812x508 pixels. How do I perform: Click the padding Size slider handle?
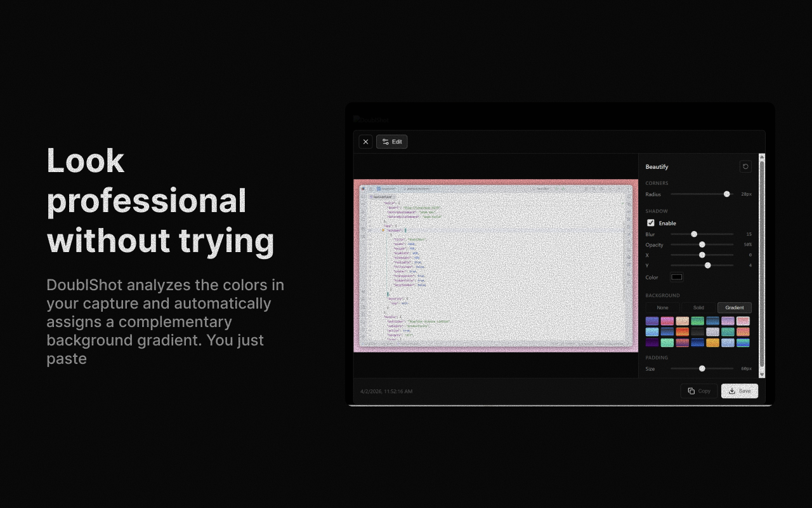[x=702, y=368]
